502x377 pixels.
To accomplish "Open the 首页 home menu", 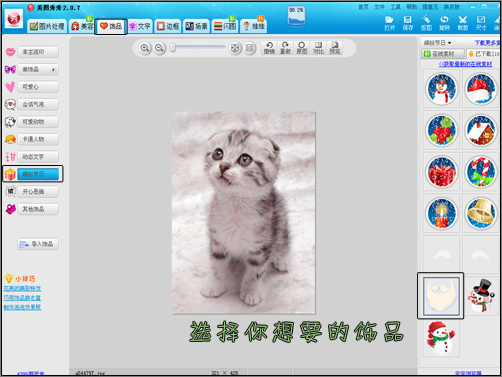I will 363,7.
